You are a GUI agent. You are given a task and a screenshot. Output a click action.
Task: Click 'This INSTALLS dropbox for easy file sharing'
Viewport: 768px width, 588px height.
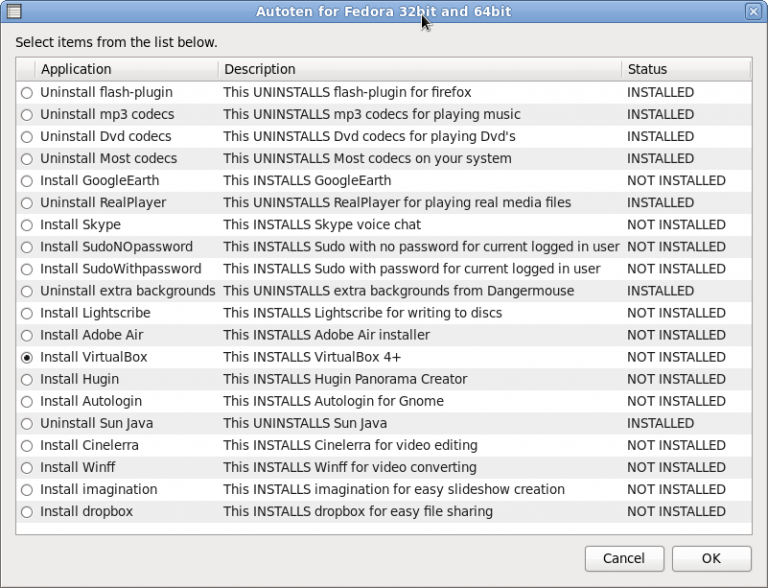pos(358,512)
